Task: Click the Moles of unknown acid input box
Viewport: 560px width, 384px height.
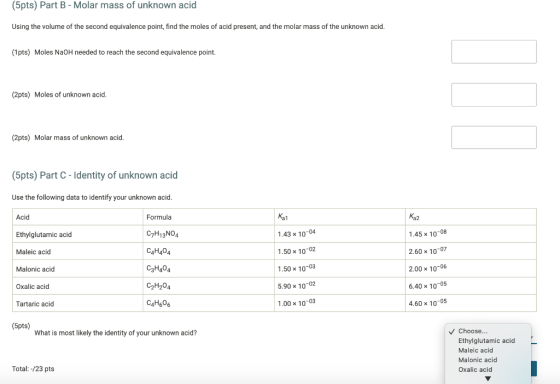Action: pos(494,95)
